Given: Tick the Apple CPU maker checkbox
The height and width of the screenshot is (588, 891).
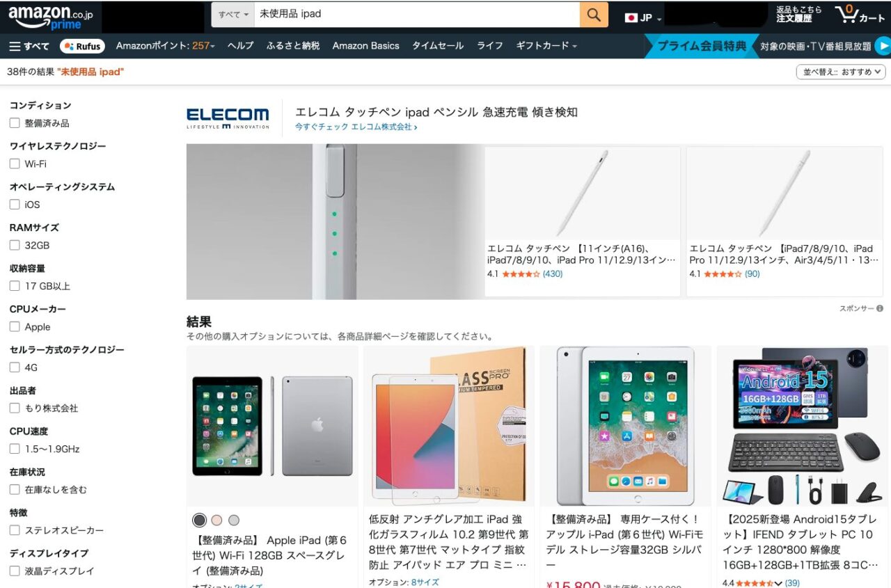Looking at the screenshot, I should [15, 326].
